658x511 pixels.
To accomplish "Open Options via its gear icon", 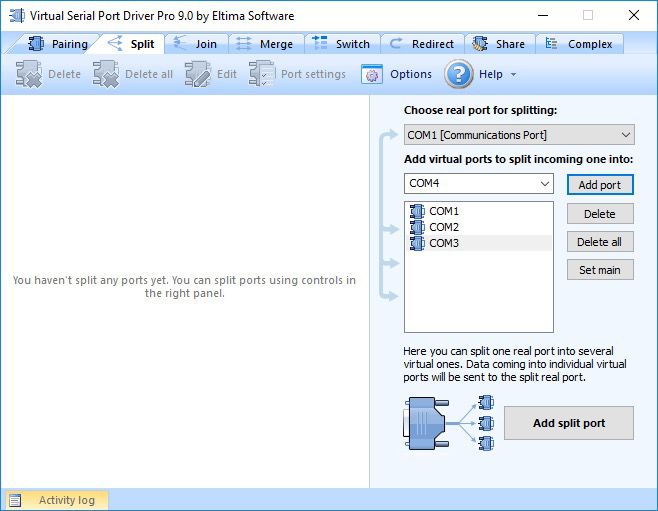I will [x=372, y=75].
